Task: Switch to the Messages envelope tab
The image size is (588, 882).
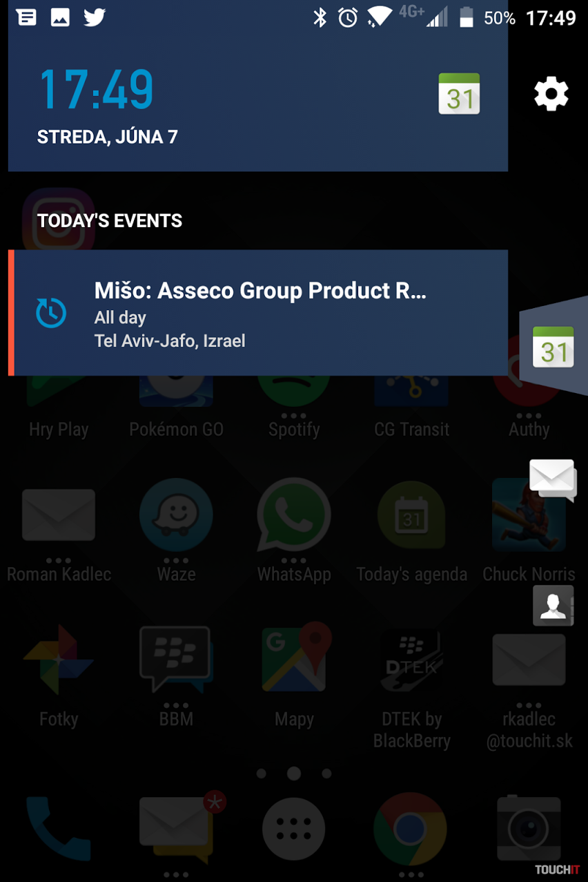Action: tap(553, 479)
